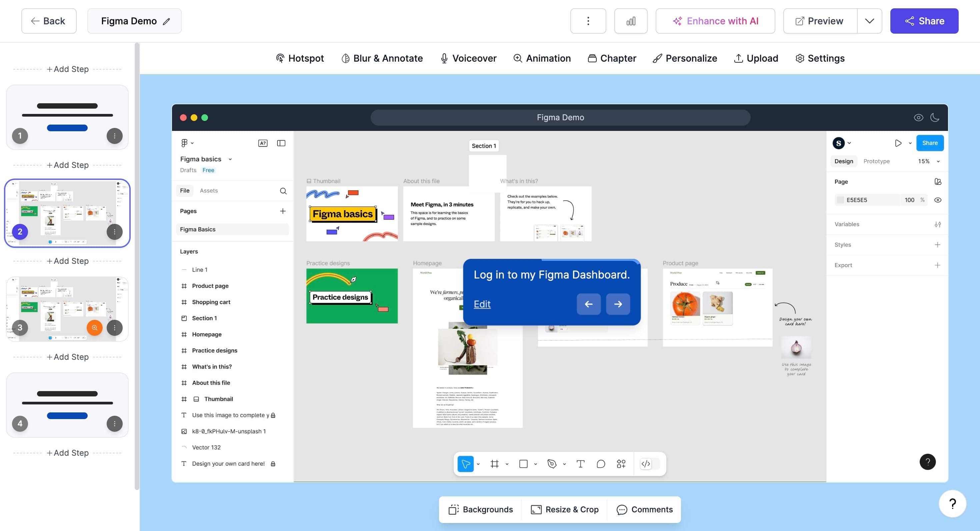Click Enhance with AI button
The width and height of the screenshot is (980, 531).
[x=715, y=21]
